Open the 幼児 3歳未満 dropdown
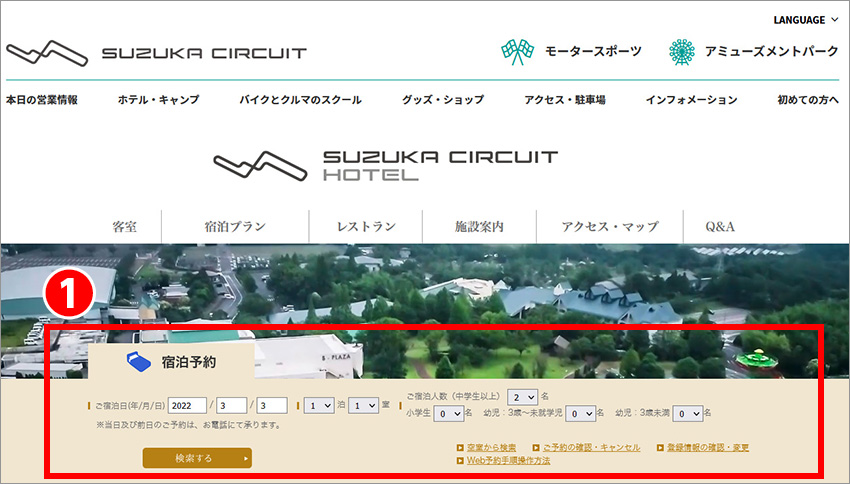Viewport: 850px width, 484px height. click(687, 414)
